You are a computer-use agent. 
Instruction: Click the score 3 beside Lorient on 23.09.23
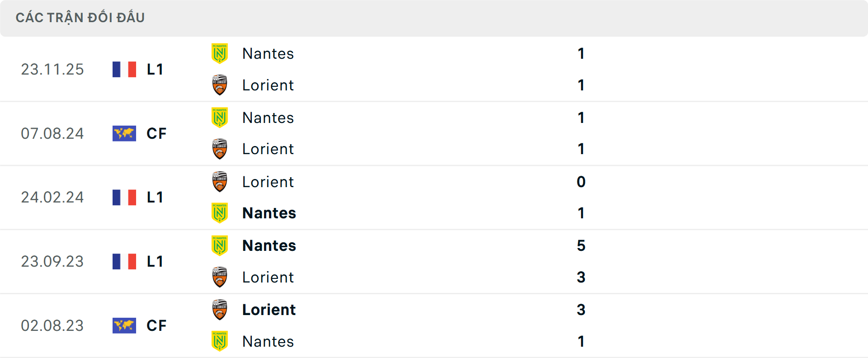(x=581, y=277)
